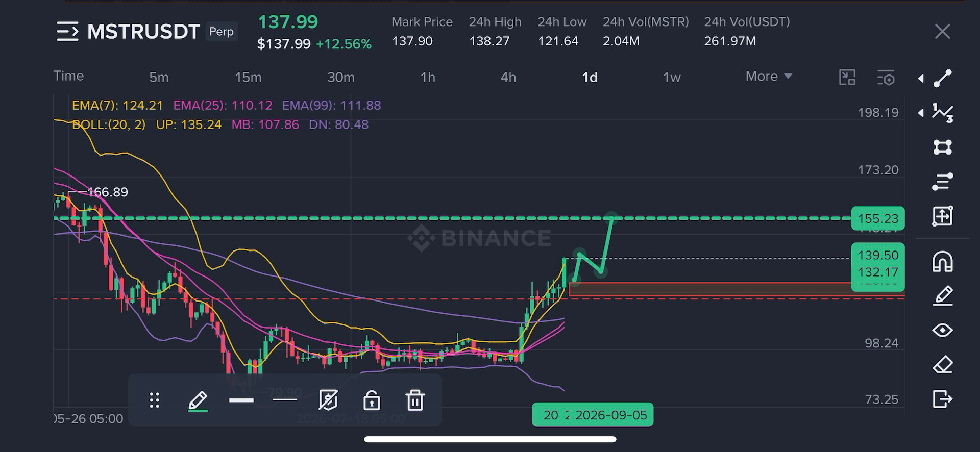Screen dimensions: 980x452
Task: Click the exit fullscreen layout icon
Action: (847, 77)
